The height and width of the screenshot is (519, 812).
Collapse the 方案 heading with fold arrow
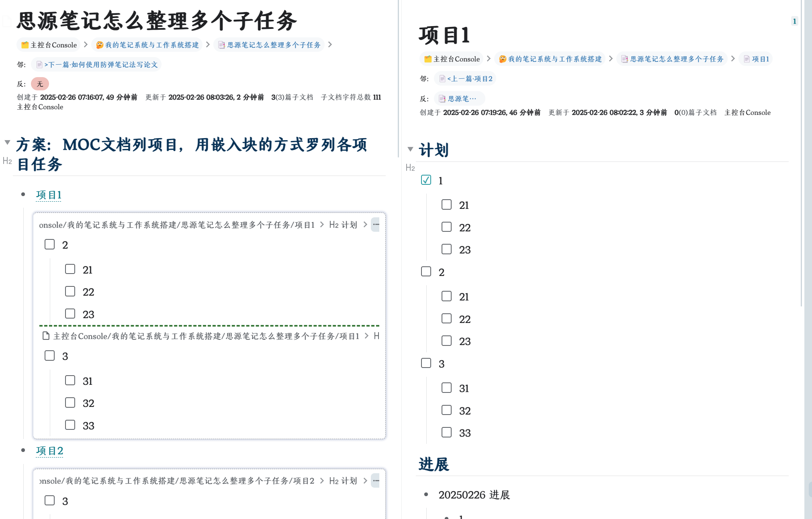pyautogui.click(x=7, y=142)
